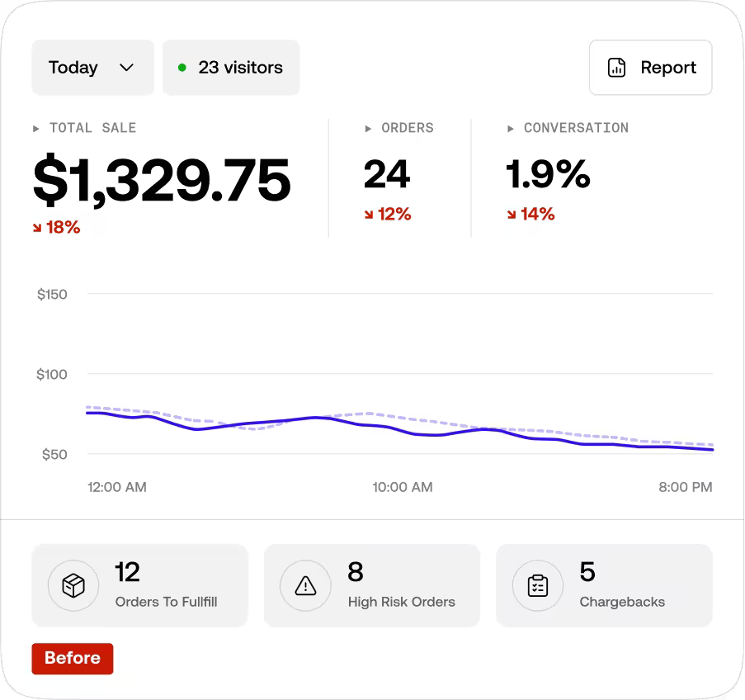Click the $1,329.75 total sale value

point(162,180)
